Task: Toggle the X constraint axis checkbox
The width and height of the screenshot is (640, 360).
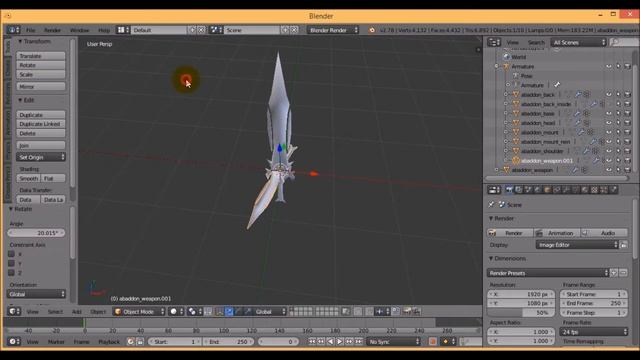Action: 11,253
